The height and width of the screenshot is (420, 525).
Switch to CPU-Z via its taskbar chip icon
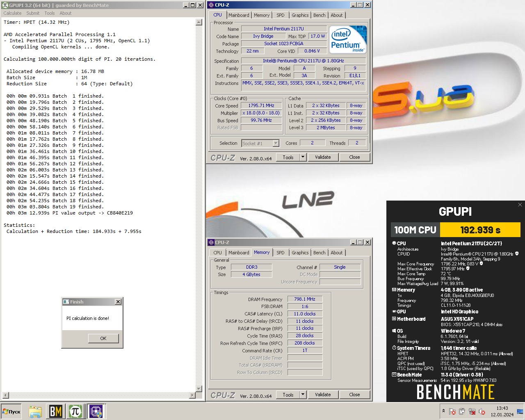click(96, 411)
